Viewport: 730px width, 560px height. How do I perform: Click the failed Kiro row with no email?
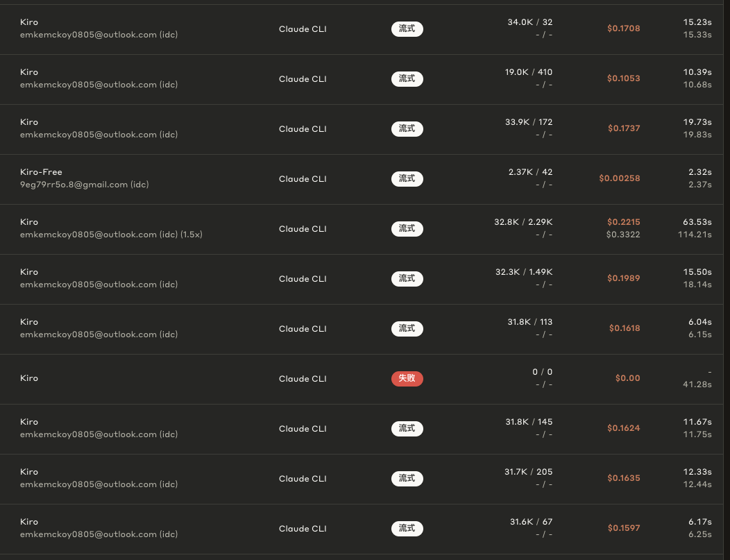(x=362, y=379)
